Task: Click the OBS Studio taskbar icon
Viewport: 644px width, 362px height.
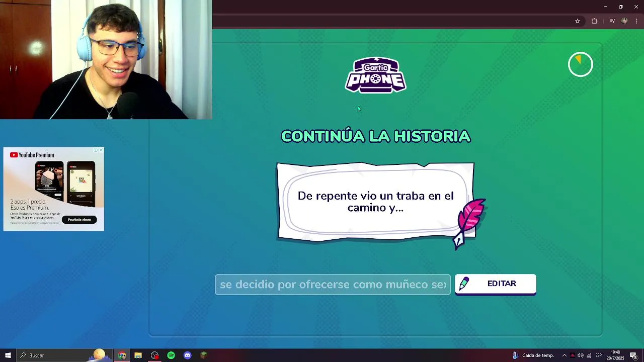Action: point(154,355)
